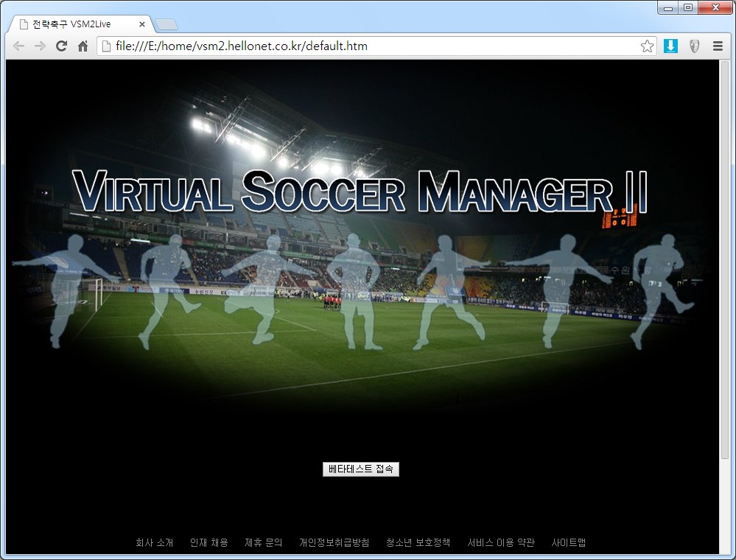
Task: Click the address bar URL field
Action: tap(368, 46)
